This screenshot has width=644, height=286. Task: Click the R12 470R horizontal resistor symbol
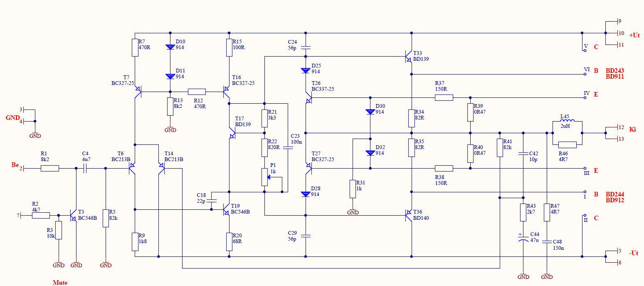pyautogui.click(x=197, y=92)
